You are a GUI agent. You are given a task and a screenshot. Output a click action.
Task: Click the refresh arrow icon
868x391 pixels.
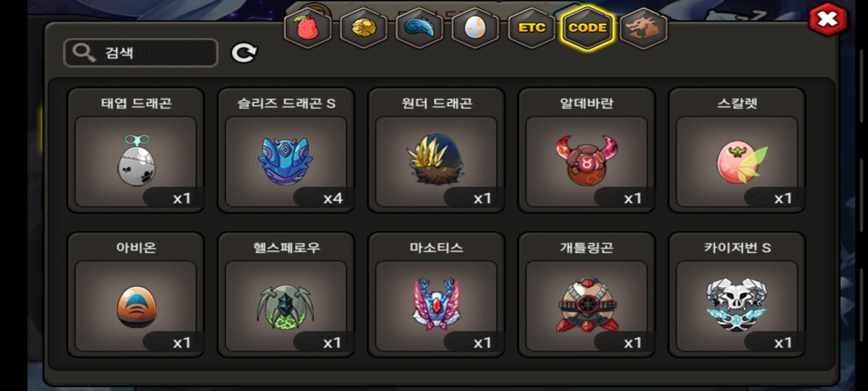[244, 53]
